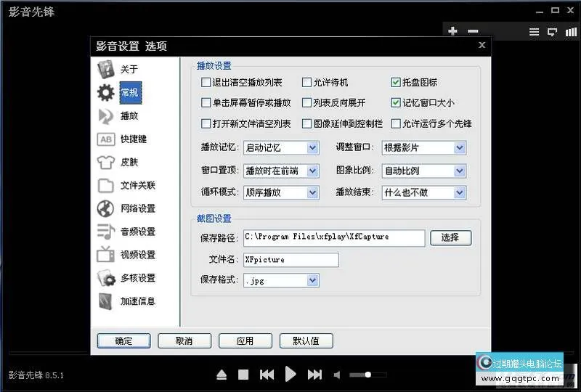581x392 pixels.
Task: Open the playlist lines icon in player
Action: tap(534, 32)
